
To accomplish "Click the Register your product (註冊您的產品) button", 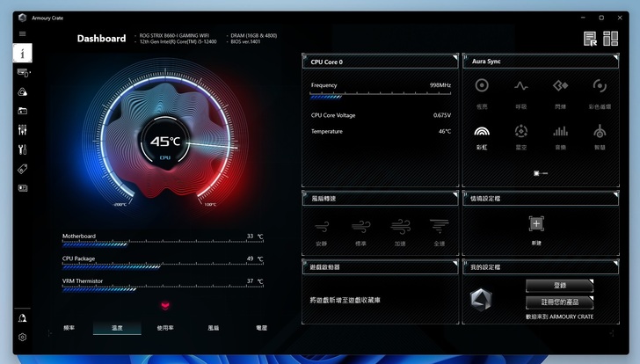I will click(x=559, y=302).
